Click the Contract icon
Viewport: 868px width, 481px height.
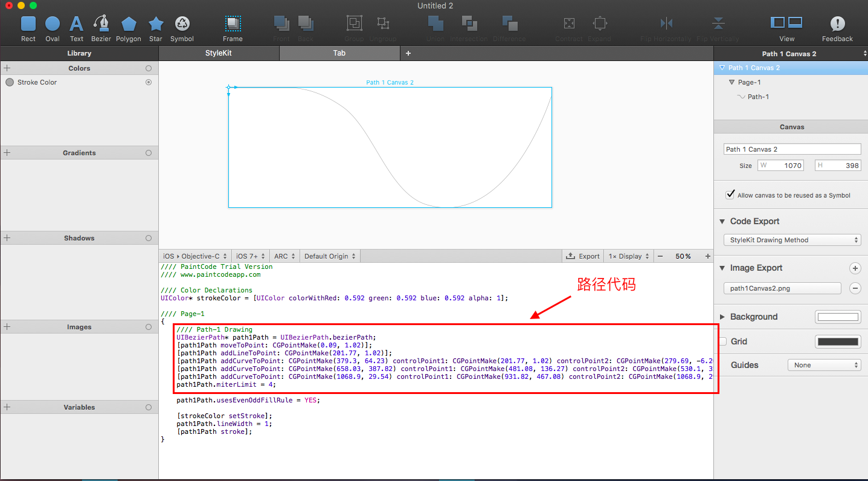coord(569,24)
